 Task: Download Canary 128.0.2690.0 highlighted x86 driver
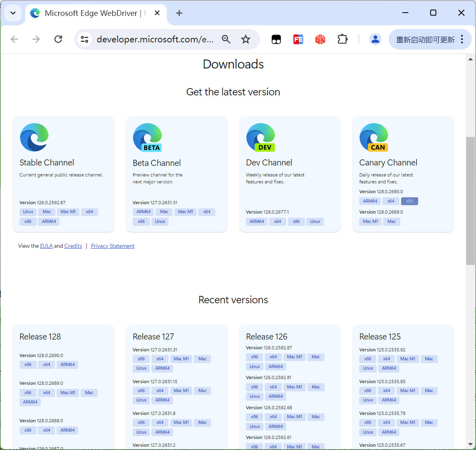pos(410,201)
